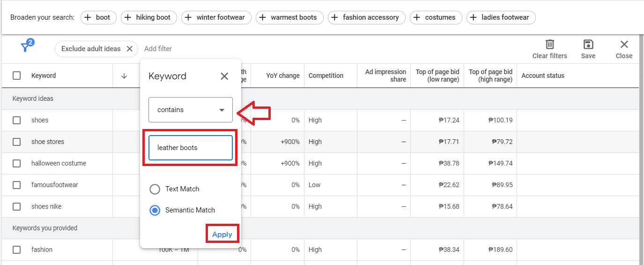Click the Save filter icon
Screen dimensions: 644x265
(x=588, y=45)
